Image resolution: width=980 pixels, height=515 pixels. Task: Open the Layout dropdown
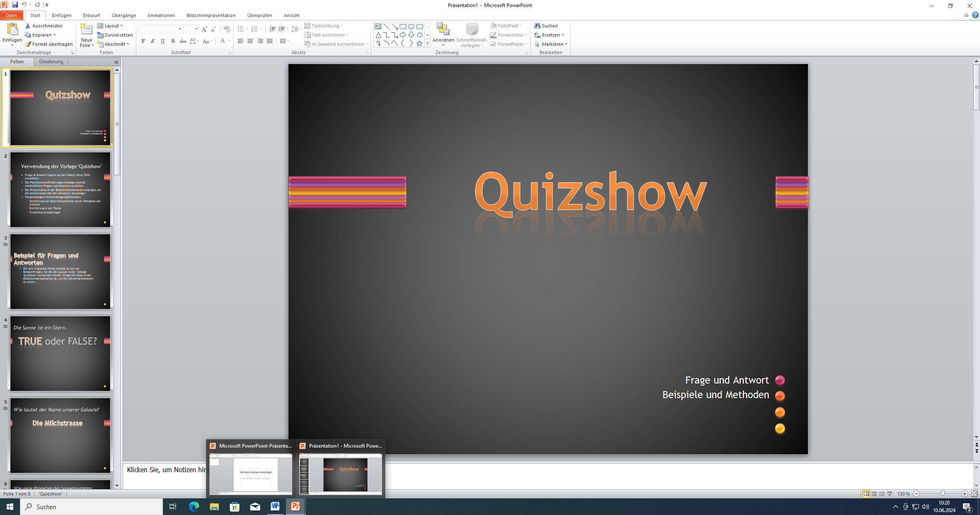click(111, 26)
